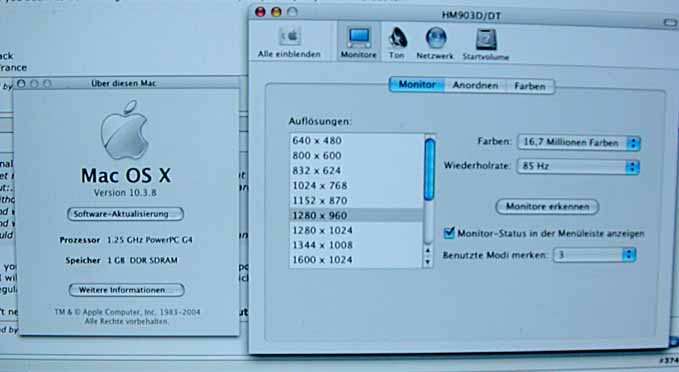Open the Startvolume preferences icon
Screen dimensions: 679x372
486,44
